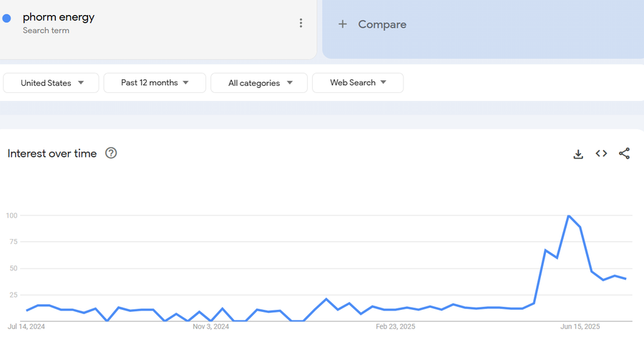Select the Jun 15, 2025 date label
This screenshot has height=347, width=644.
point(580,326)
